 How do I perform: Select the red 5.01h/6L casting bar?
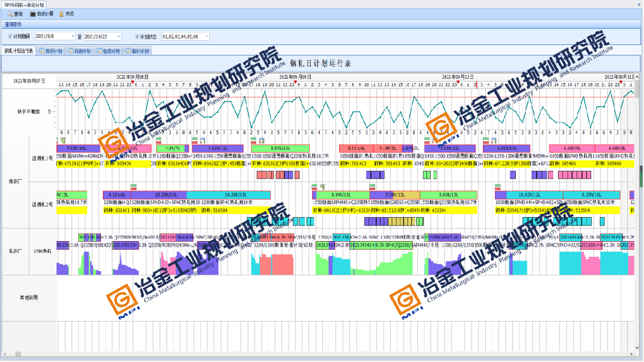click(356, 149)
